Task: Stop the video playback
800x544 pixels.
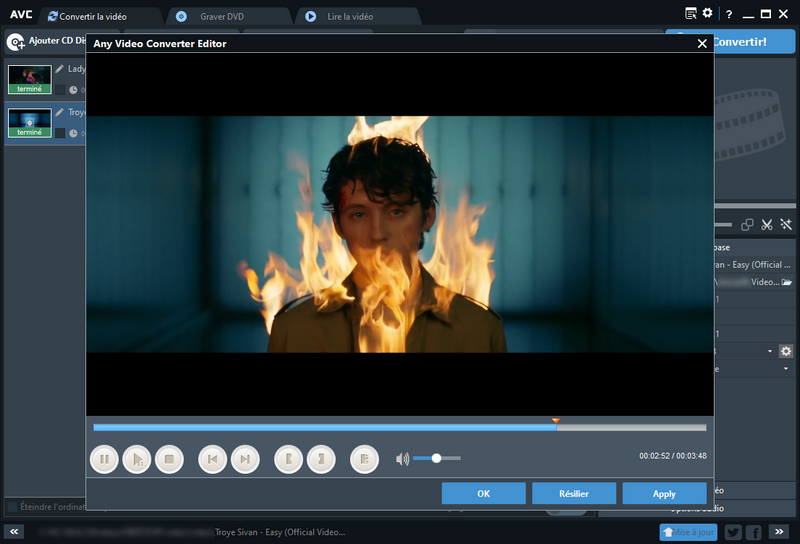Action: (x=169, y=459)
